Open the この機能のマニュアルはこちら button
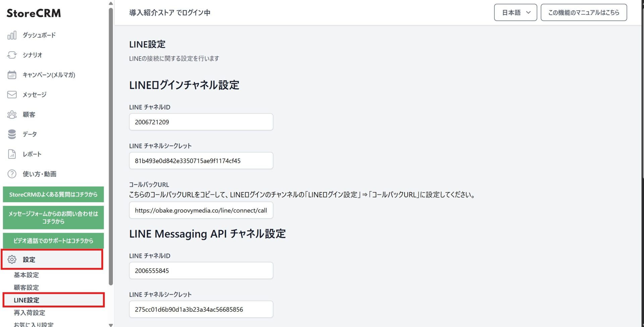This screenshot has height=327, width=644. [x=584, y=13]
